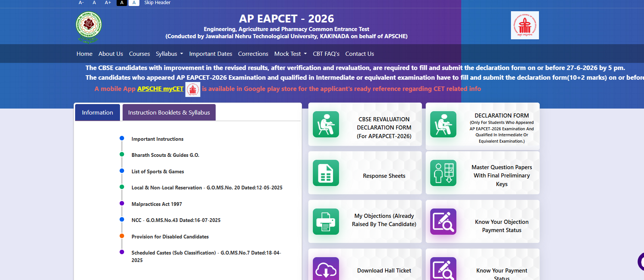Click the Know Your Objection Payment Status icon
Viewport: 644px width, 280px height.
[443, 222]
